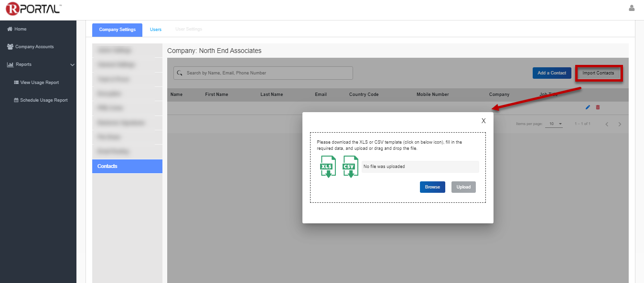
Task: Select Contacts in settings sidebar
Action: tap(127, 166)
